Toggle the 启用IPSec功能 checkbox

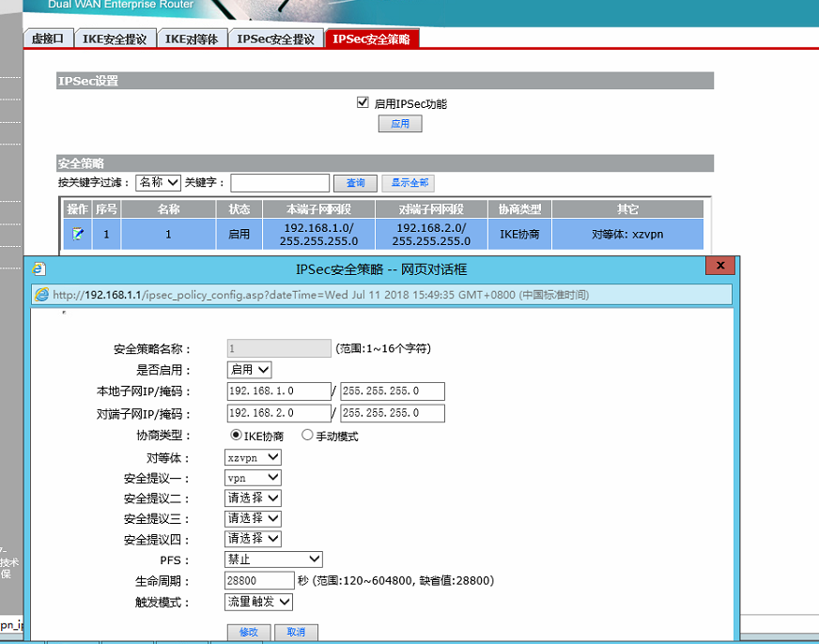click(x=363, y=102)
